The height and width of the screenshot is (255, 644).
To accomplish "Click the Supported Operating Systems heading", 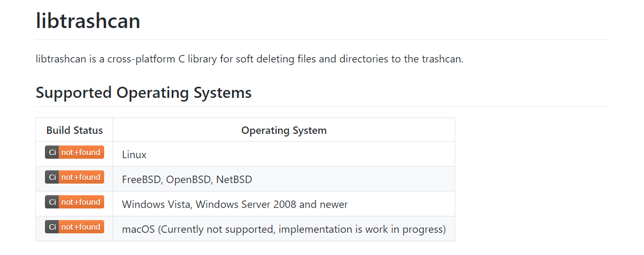I will click(143, 93).
